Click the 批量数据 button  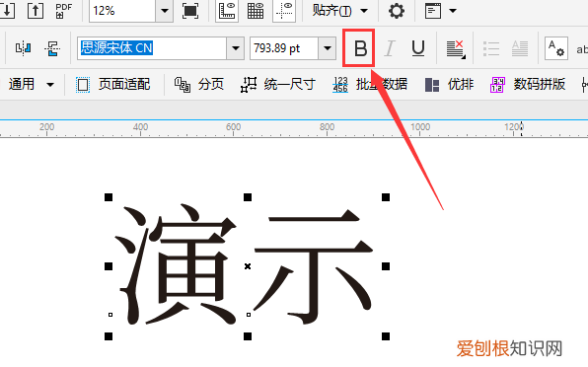[x=370, y=84]
